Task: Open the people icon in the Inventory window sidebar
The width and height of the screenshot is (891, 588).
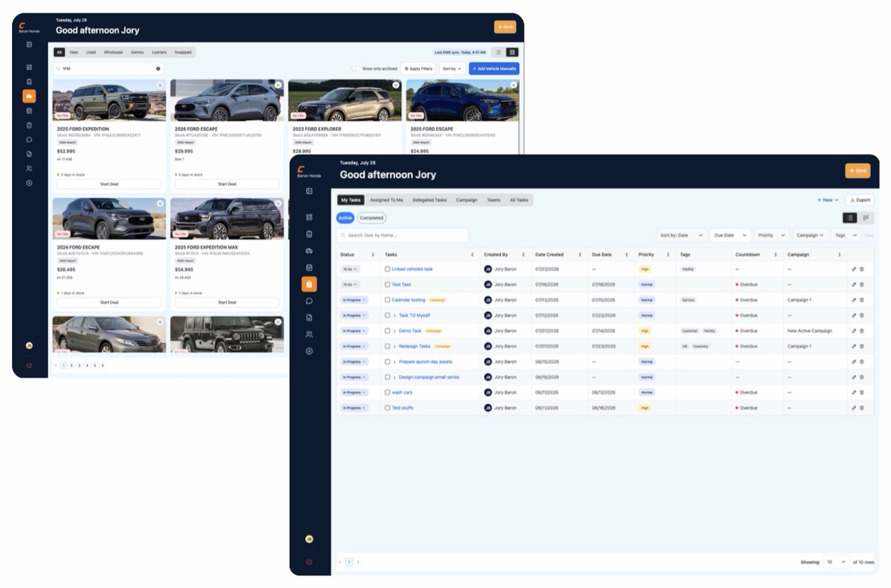Action: coord(29,169)
